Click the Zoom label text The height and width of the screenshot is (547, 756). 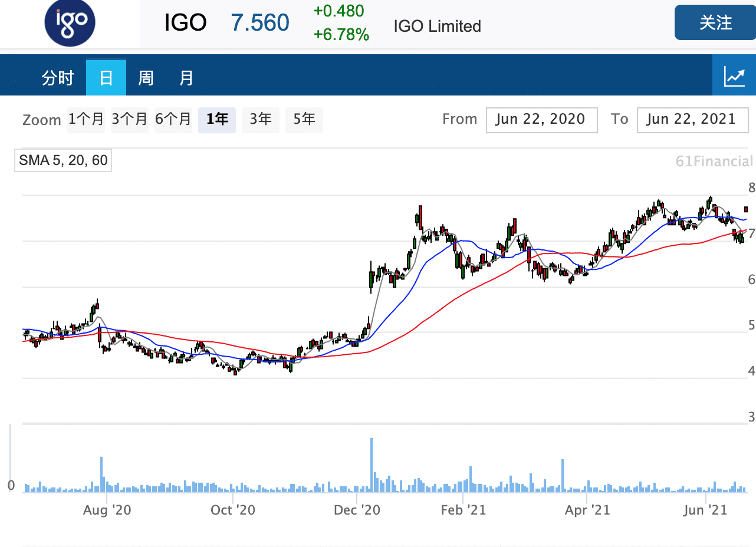tap(42, 120)
